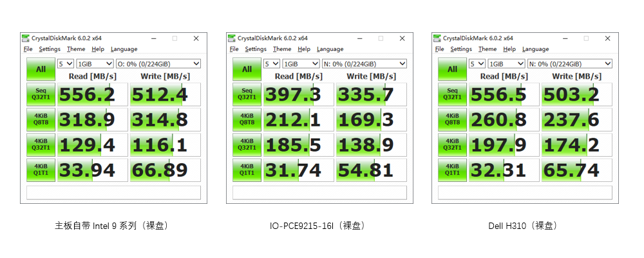Open drive N: dropdown in the IO-PCE9215-16I window
The width and height of the screenshot is (644, 258).
[x=365, y=64]
